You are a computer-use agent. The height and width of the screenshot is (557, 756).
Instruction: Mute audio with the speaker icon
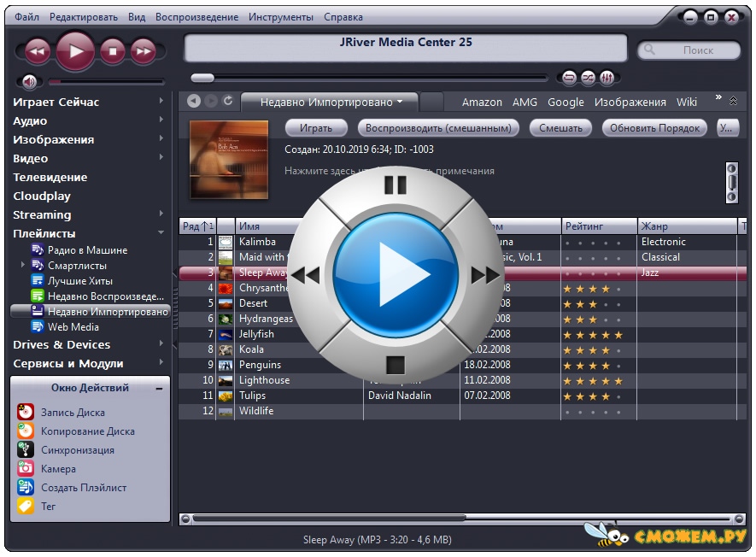29,81
